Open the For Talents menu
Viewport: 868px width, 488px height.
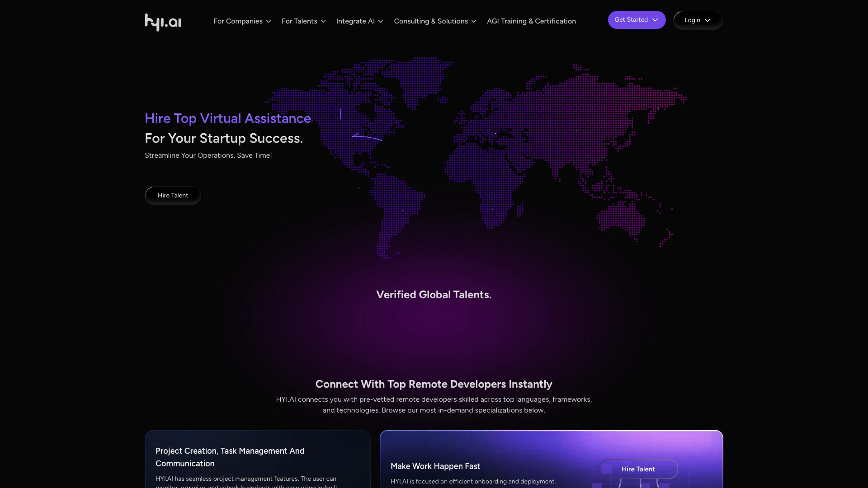[299, 21]
